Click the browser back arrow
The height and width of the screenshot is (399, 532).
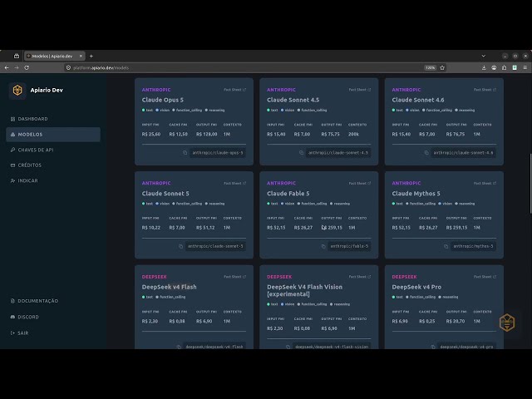tap(7, 68)
